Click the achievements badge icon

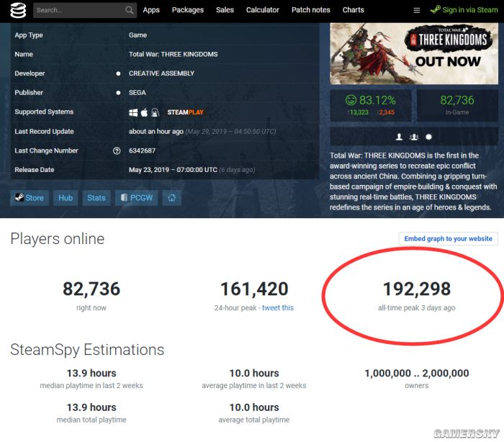tap(428, 137)
